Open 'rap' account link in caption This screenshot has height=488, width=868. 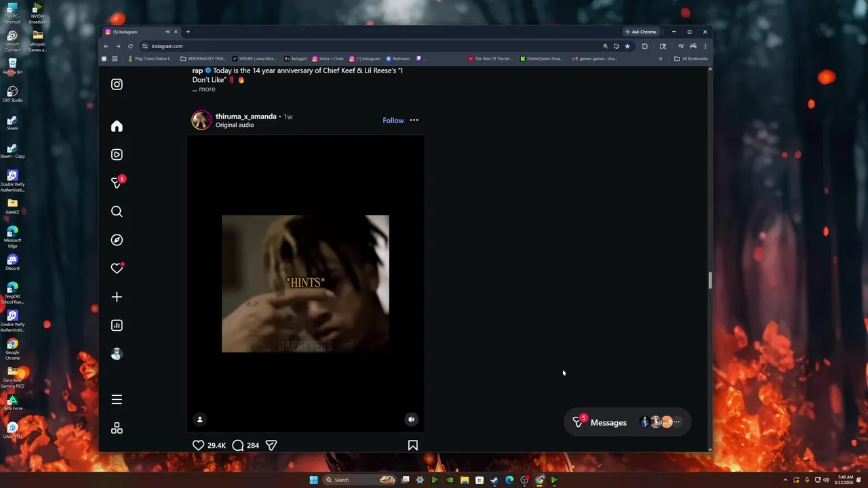click(x=197, y=70)
